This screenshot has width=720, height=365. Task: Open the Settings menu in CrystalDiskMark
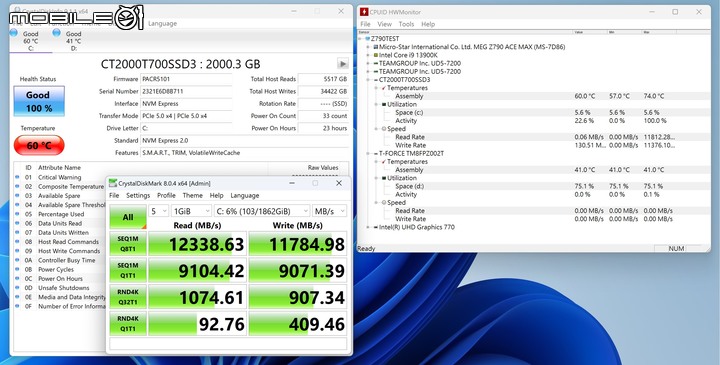138,195
